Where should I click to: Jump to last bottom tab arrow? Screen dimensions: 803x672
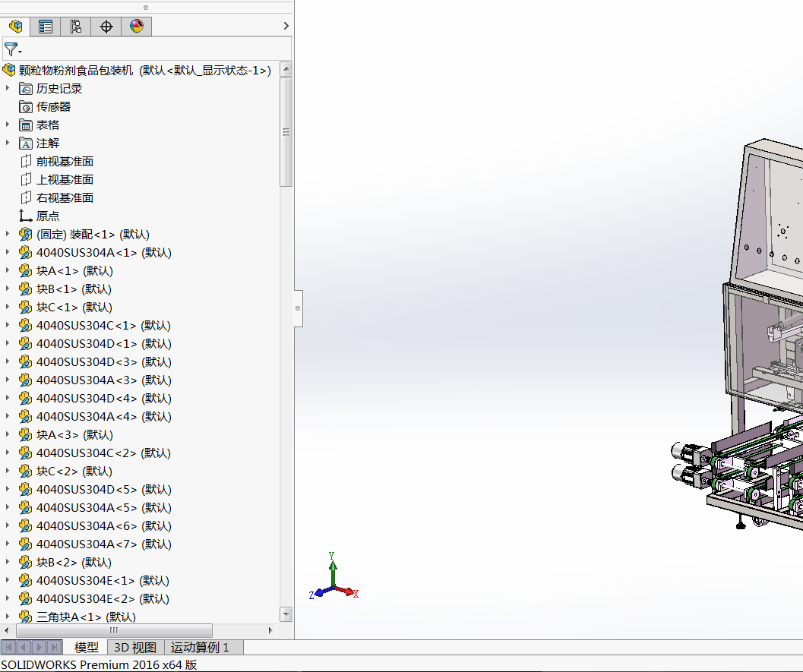tap(54, 648)
